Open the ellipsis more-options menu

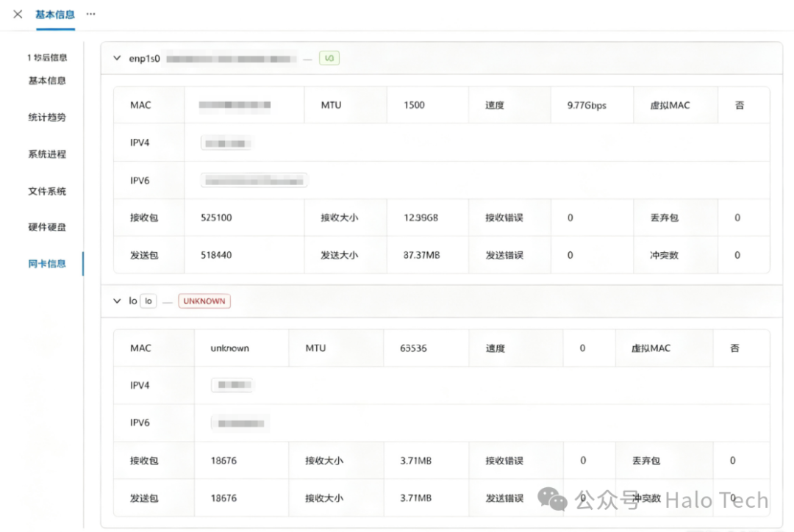point(90,14)
